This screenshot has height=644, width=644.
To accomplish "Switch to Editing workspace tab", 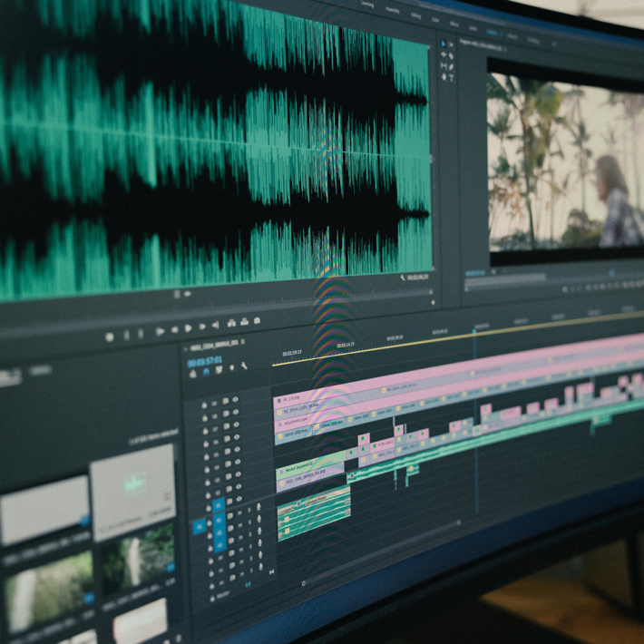I will click(x=416, y=15).
